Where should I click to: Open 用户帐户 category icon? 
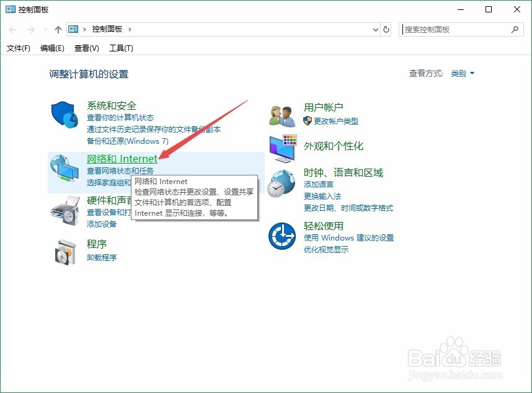coord(282,113)
